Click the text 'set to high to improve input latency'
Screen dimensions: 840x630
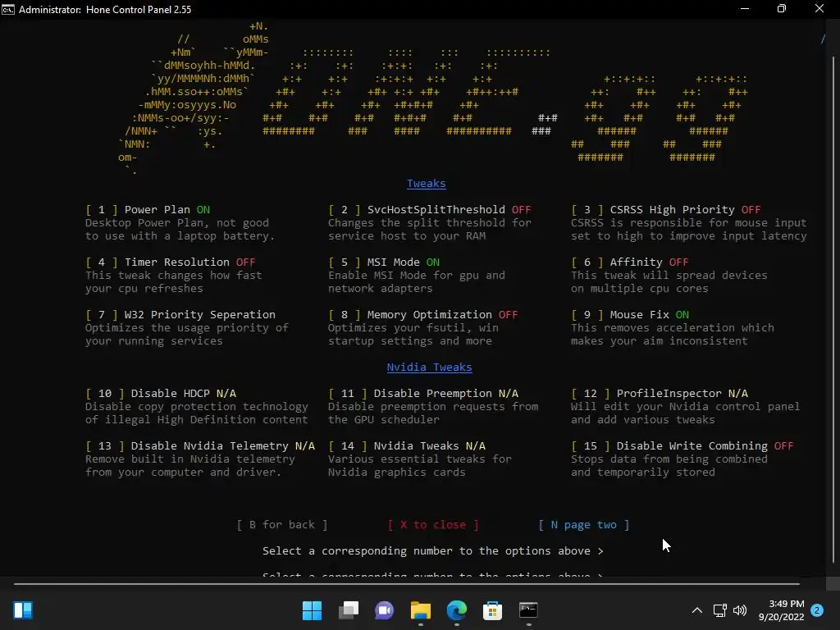coord(689,235)
